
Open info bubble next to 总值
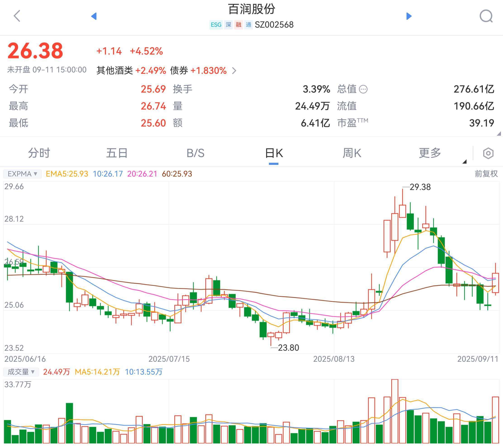coord(363,89)
